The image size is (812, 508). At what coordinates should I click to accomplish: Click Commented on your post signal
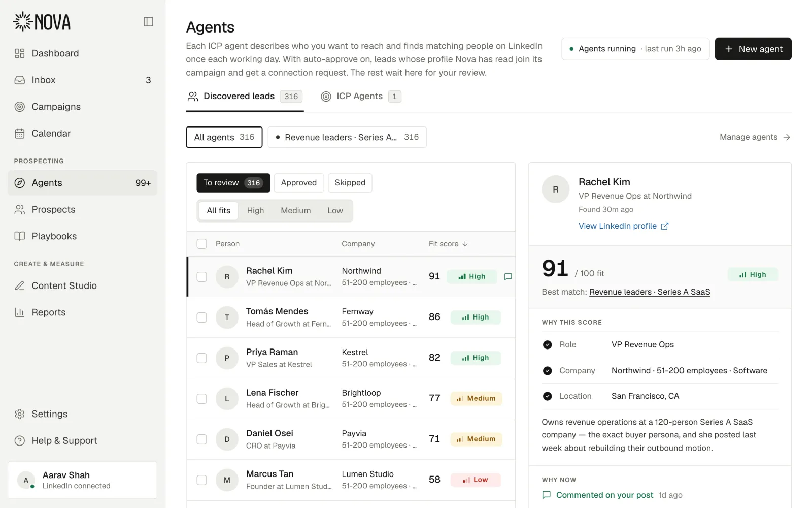point(604,495)
